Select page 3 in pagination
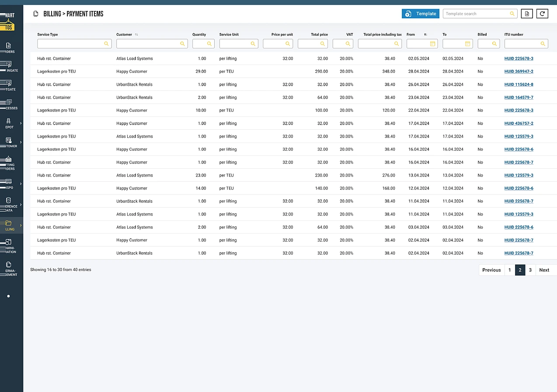 click(530, 270)
